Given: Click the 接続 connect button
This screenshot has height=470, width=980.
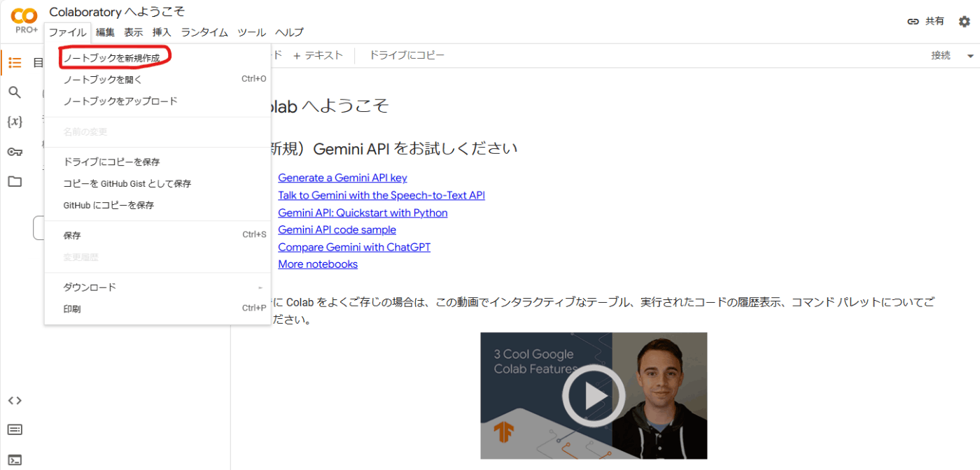Looking at the screenshot, I should tap(941, 56).
